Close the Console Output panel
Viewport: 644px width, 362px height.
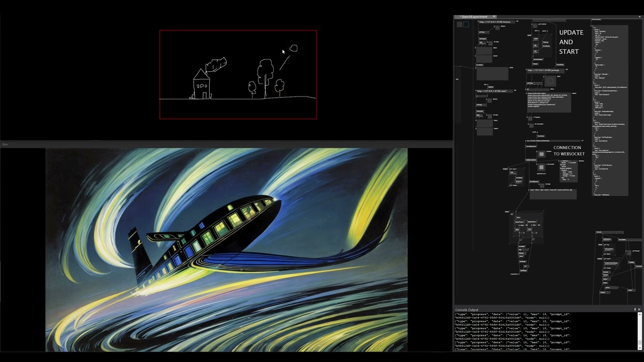coord(639,310)
